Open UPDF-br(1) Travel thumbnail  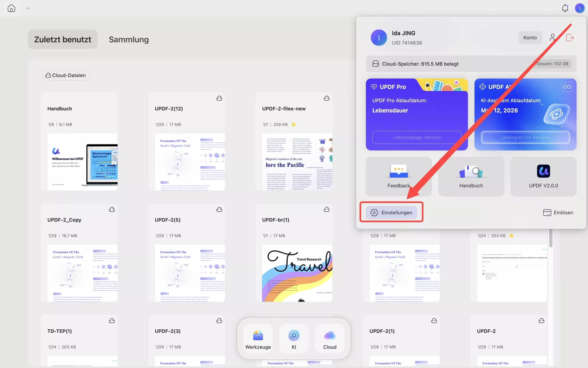click(x=297, y=273)
